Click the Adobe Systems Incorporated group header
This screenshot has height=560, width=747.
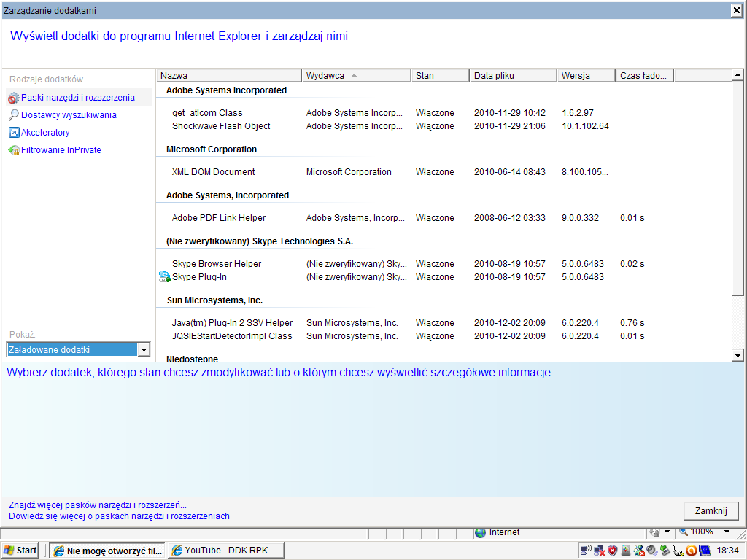pos(226,90)
